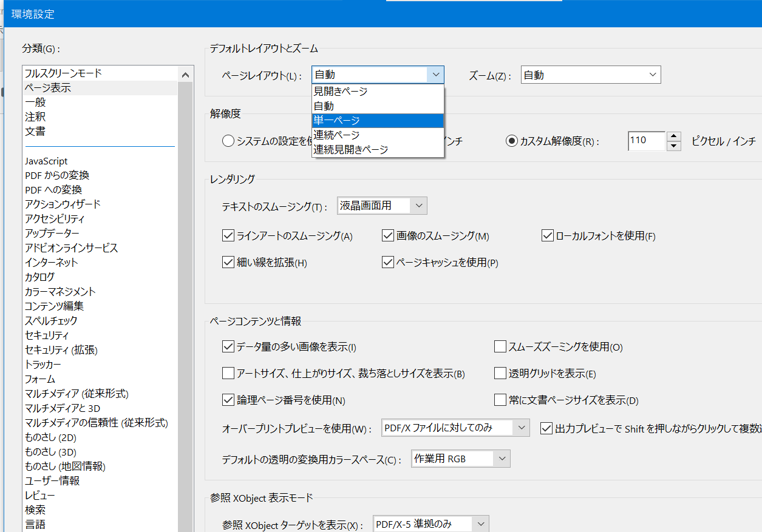Enable スムーズズーミングを使用 checkbox
This screenshot has width=762, height=532.
tap(500, 347)
